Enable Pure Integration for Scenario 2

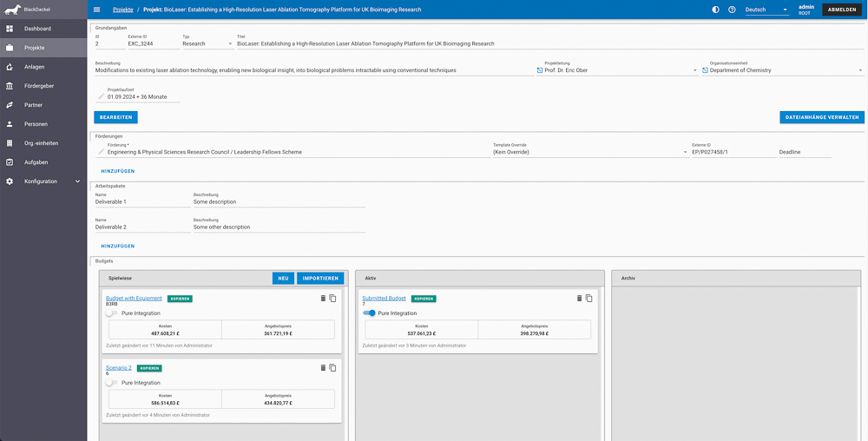point(111,383)
